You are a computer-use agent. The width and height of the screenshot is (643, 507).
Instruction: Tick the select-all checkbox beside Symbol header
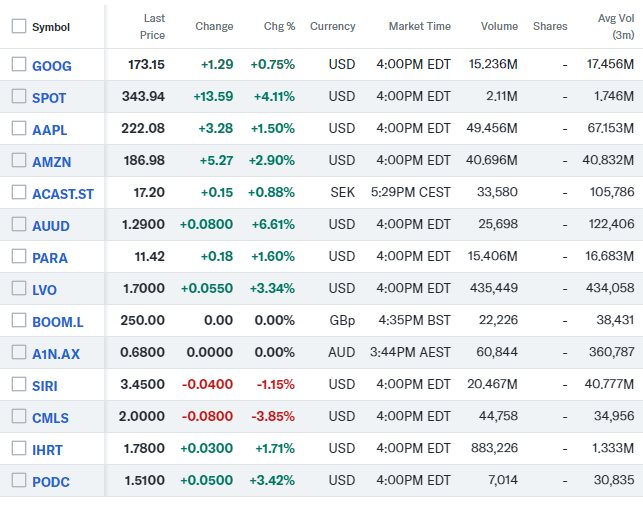point(19,27)
